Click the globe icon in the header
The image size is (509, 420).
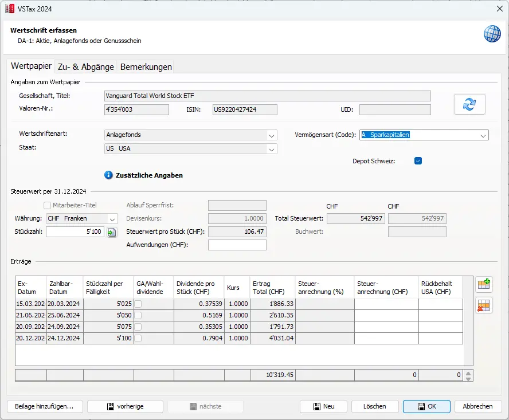(x=492, y=34)
